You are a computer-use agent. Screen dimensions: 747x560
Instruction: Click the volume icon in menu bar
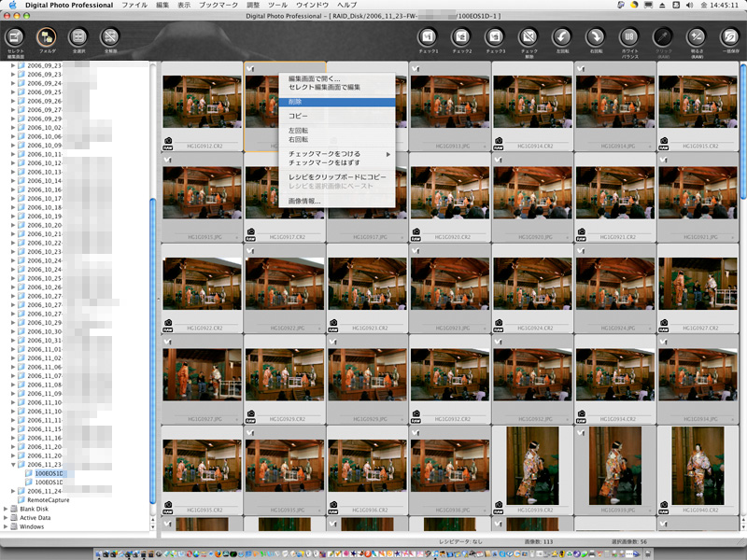[x=689, y=5]
